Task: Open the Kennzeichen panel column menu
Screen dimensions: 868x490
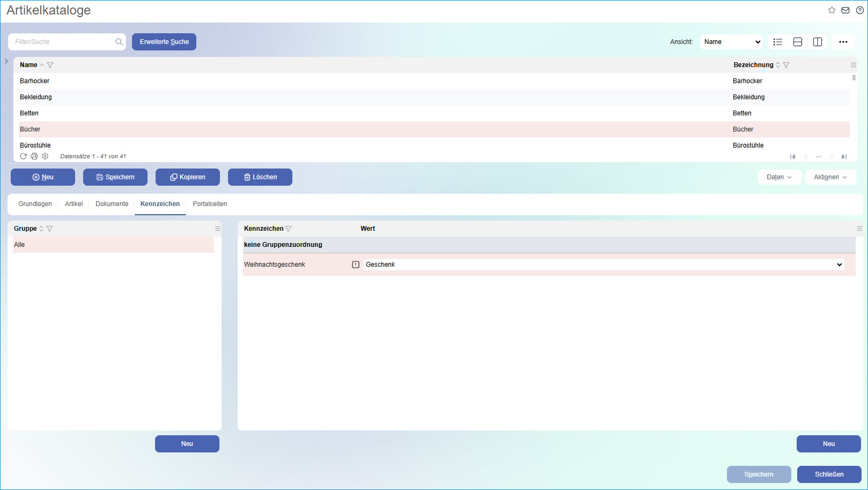Action: (x=859, y=229)
